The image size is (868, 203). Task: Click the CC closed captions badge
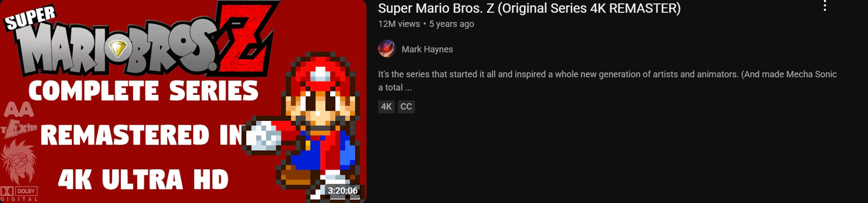(406, 107)
